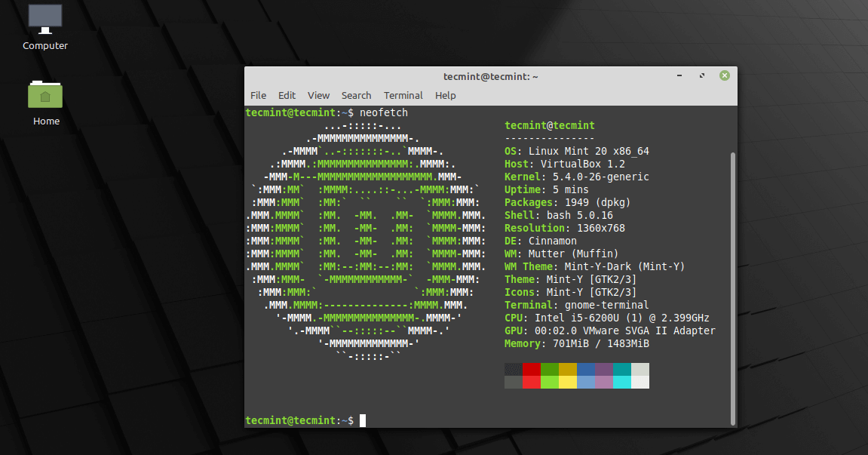
Task: Click the 'Uptime: 5 mins' line
Action: 547,189
